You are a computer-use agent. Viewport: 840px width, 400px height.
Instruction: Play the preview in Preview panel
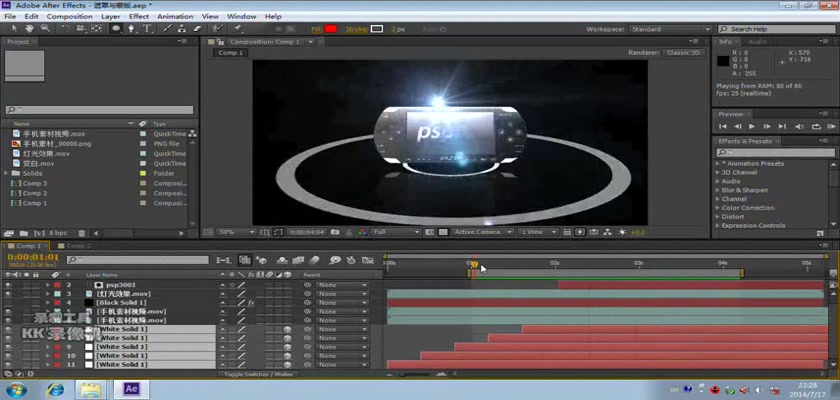[752, 126]
